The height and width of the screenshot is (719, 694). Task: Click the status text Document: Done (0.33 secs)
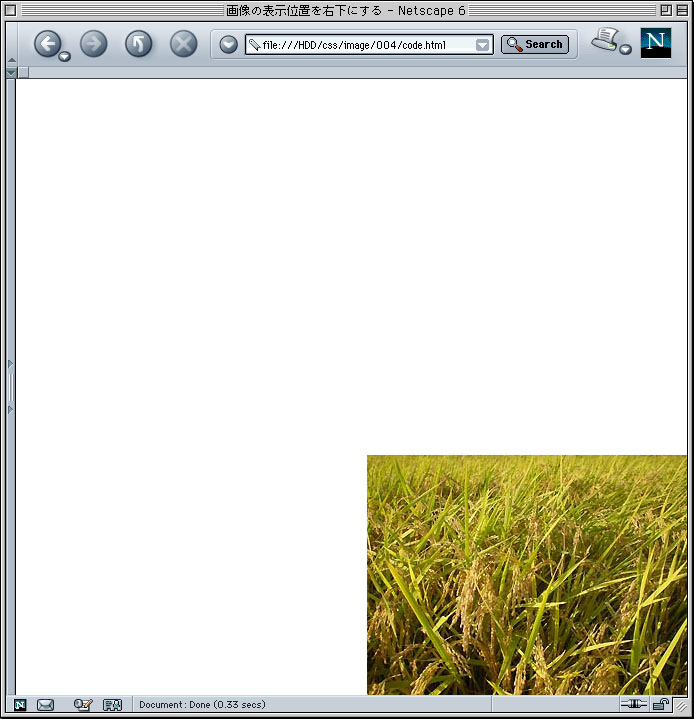point(202,704)
